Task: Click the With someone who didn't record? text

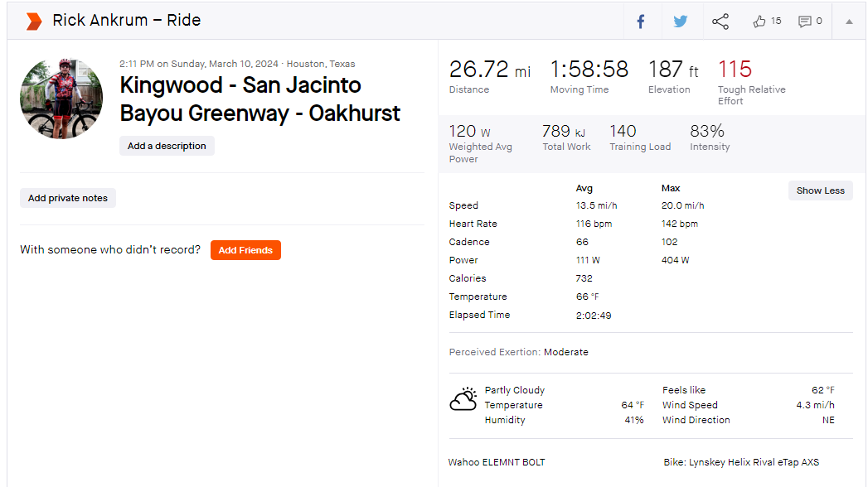Action: click(x=110, y=250)
